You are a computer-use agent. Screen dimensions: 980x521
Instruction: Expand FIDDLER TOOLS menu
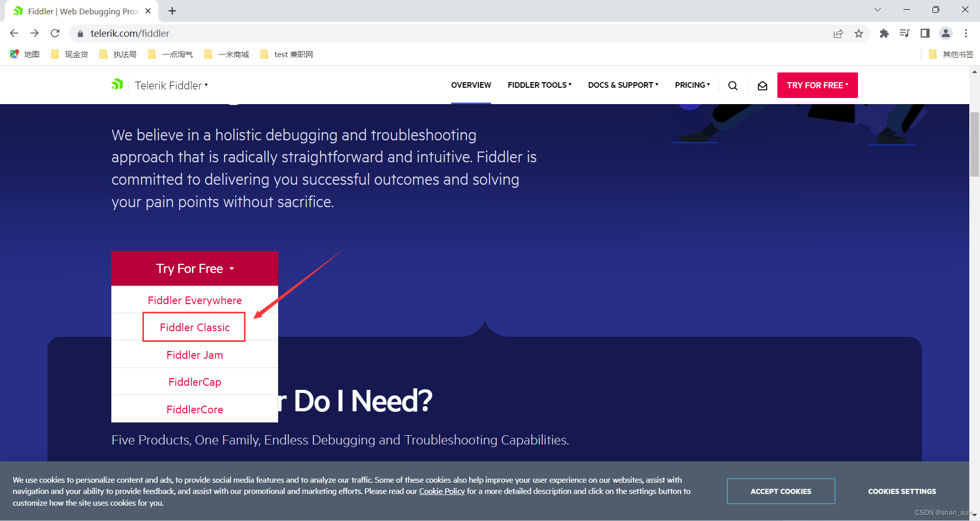click(x=540, y=85)
